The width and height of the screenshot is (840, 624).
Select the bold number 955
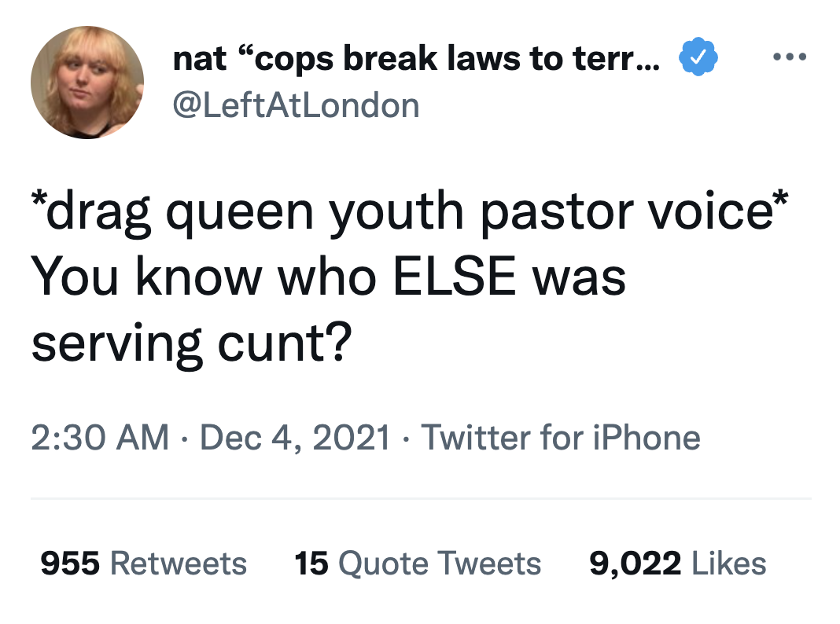click(70, 563)
